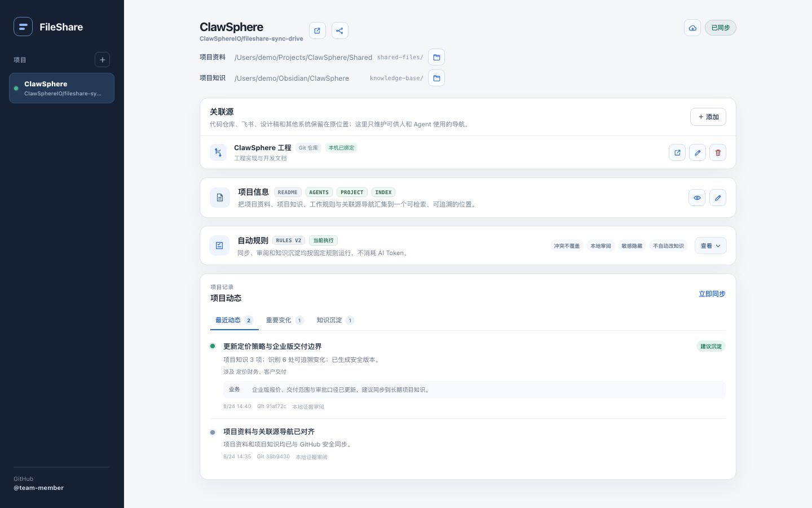Viewport: 812px width, 508px height.
Task: Click @team-member GitHub account
Action: (38, 488)
